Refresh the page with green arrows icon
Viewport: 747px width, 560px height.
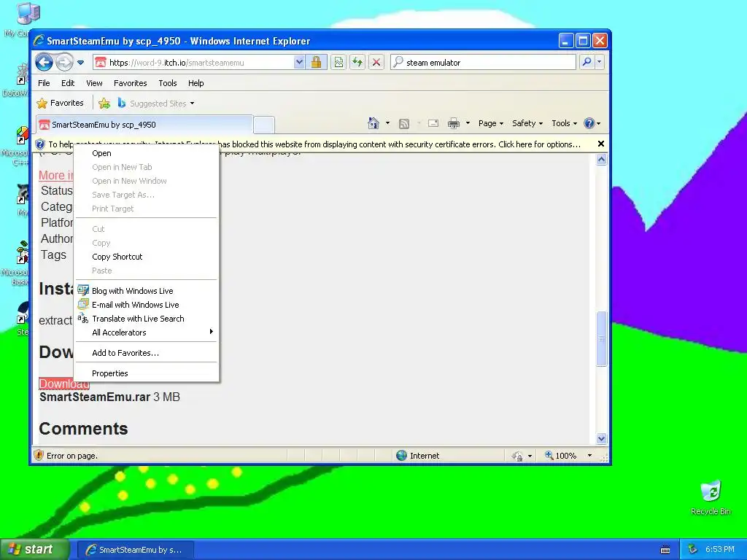click(x=357, y=63)
